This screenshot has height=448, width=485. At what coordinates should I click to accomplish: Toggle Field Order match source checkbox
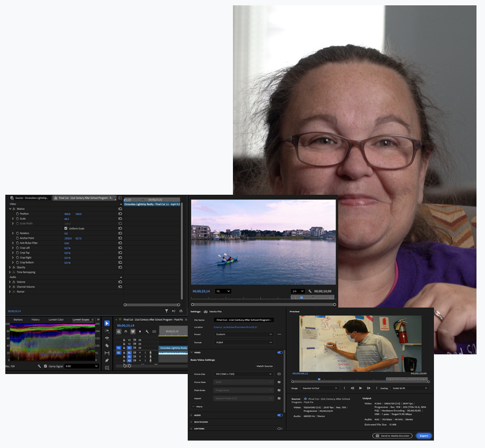pos(279,390)
